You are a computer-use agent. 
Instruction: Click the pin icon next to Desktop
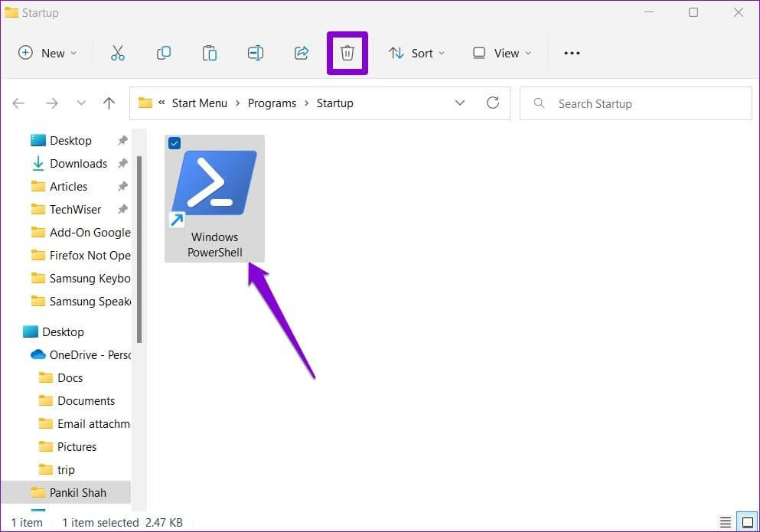tap(123, 140)
